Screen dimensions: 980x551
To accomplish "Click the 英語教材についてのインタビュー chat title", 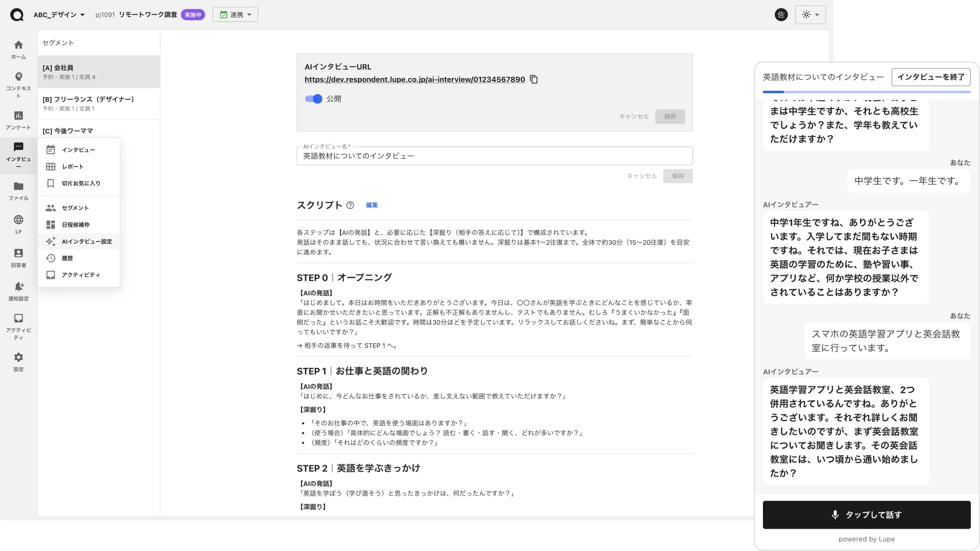I will (823, 77).
